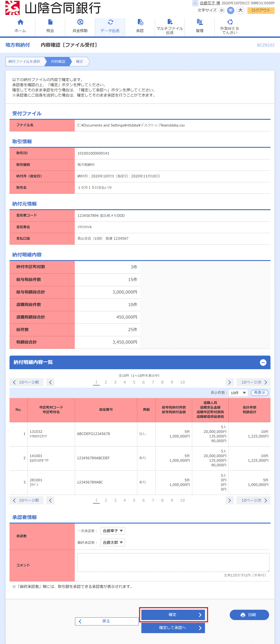Viewport: 280px width, 644px height.
Task: Go to next page in top pager
Action: point(230,382)
